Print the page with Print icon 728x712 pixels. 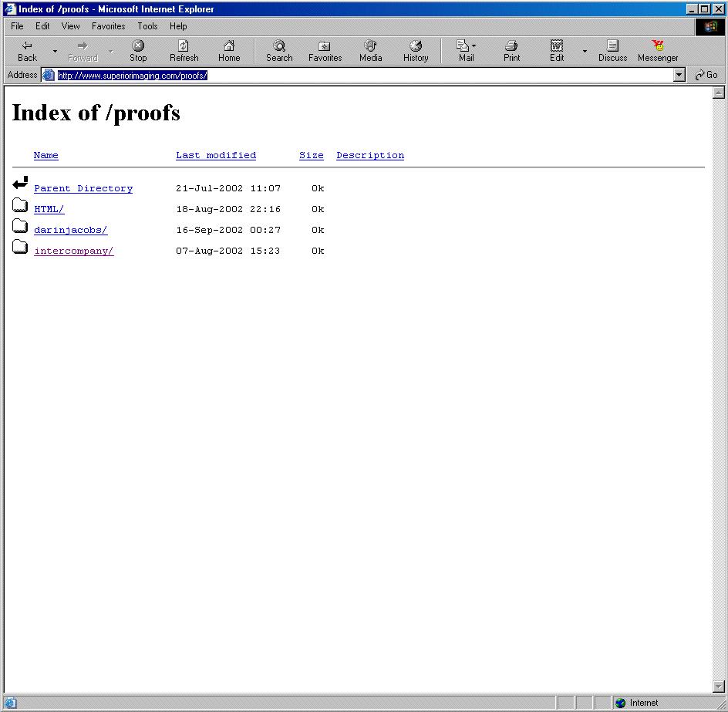click(x=511, y=46)
